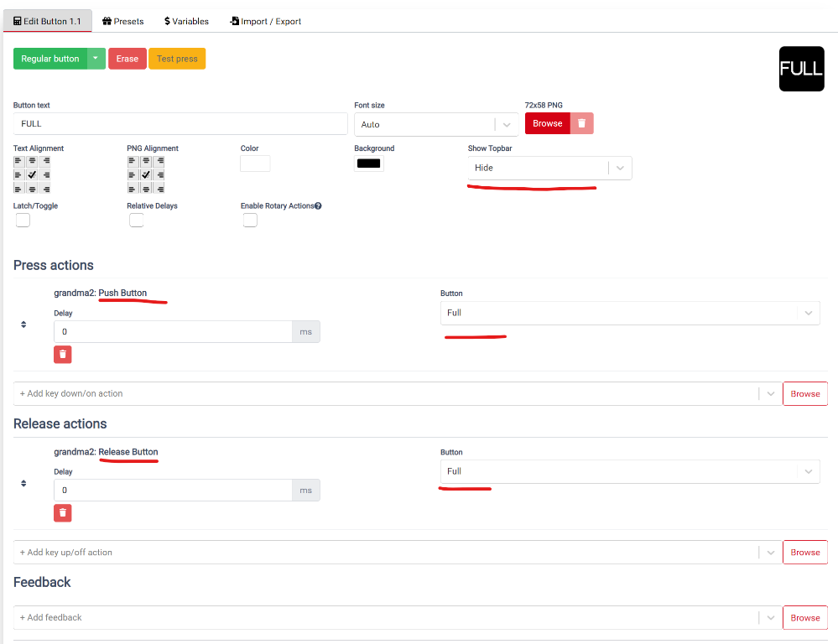838x644 pixels.
Task: Open help for Enable Rotary Actions
Action: [318, 205]
